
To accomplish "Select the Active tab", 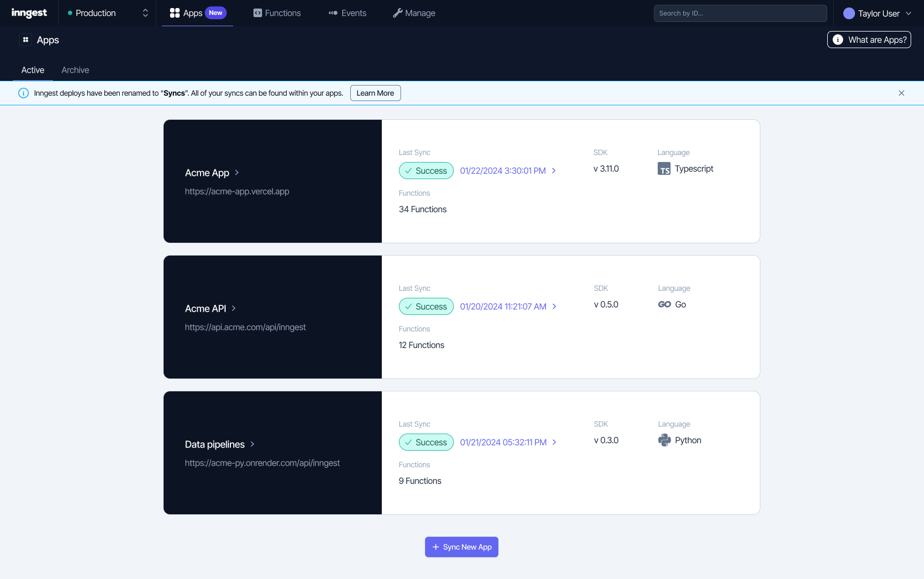I will pos(32,70).
